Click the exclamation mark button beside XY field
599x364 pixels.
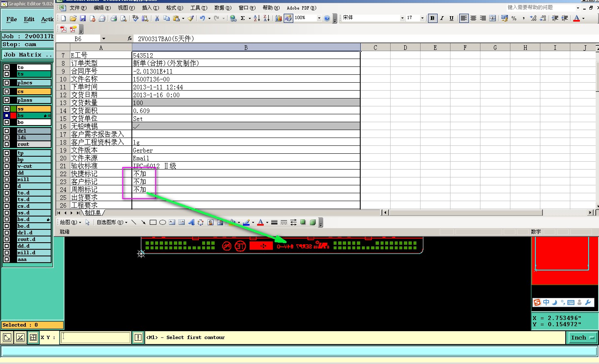[x=138, y=337]
